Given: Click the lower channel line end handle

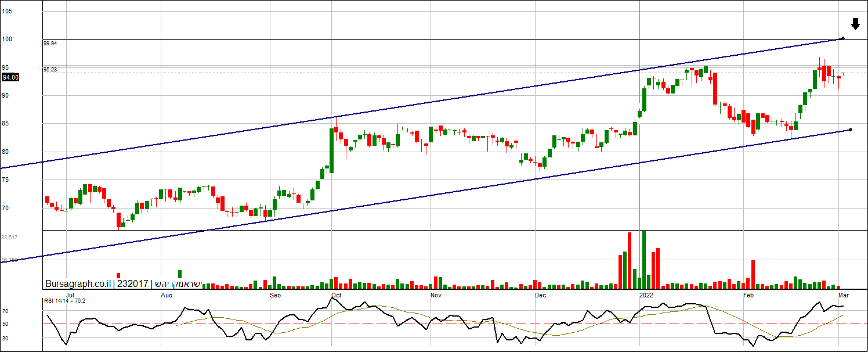Looking at the screenshot, I should pos(850,130).
